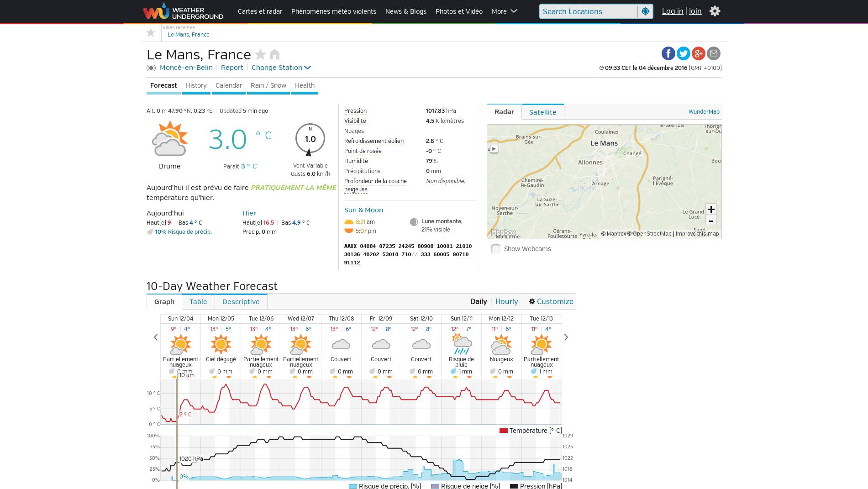Click the wind compass dial
The image size is (868, 489).
coord(310,139)
